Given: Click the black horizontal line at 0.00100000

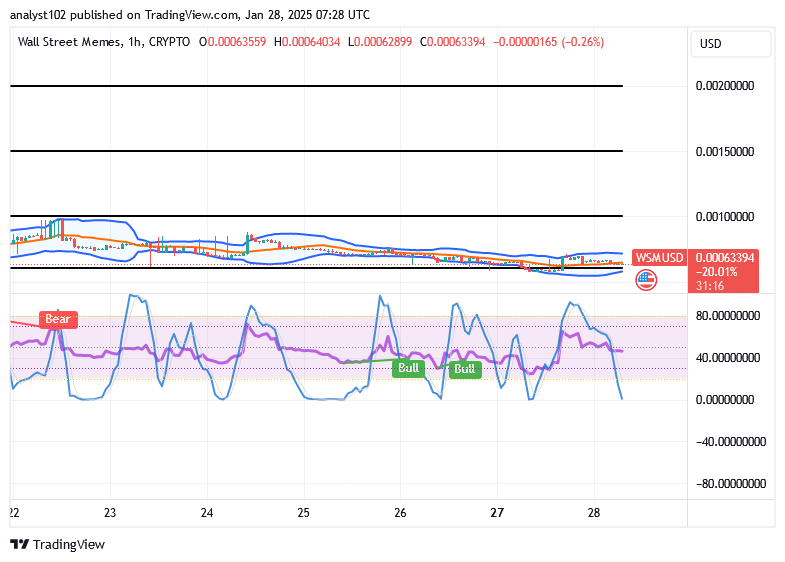Looking at the screenshot, I should pos(316,216).
